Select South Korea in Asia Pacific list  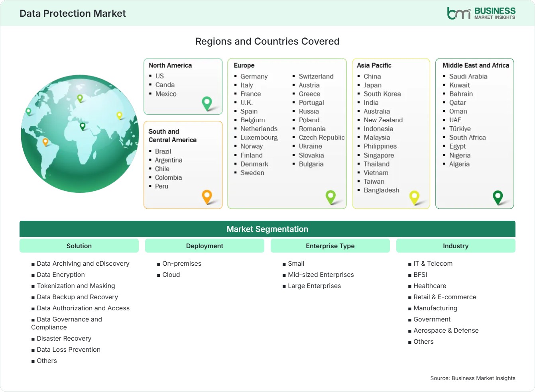pyautogui.click(x=382, y=94)
